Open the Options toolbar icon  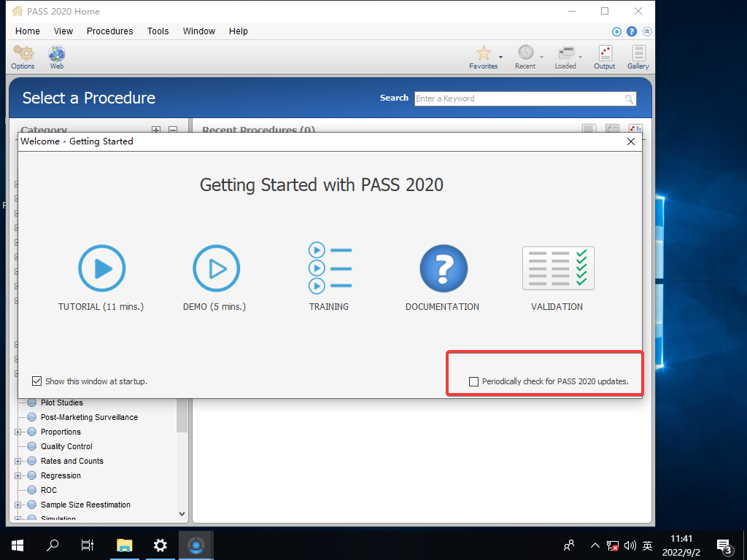pyautogui.click(x=23, y=57)
